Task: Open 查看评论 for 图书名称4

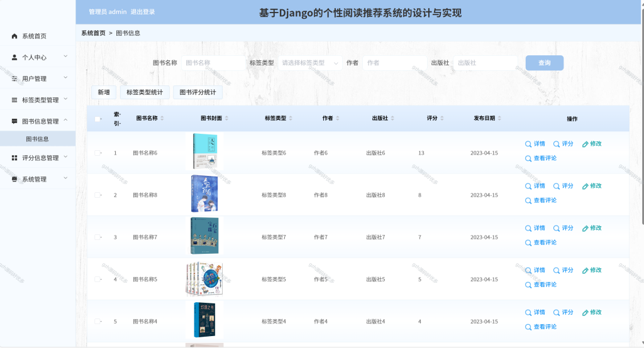Action: click(x=541, y=327)
